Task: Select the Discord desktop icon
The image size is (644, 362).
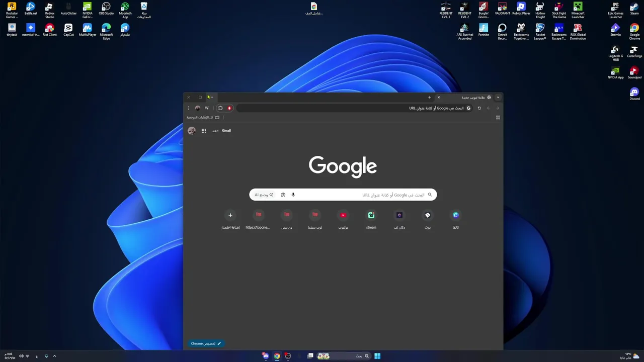Action: (634, 94)
